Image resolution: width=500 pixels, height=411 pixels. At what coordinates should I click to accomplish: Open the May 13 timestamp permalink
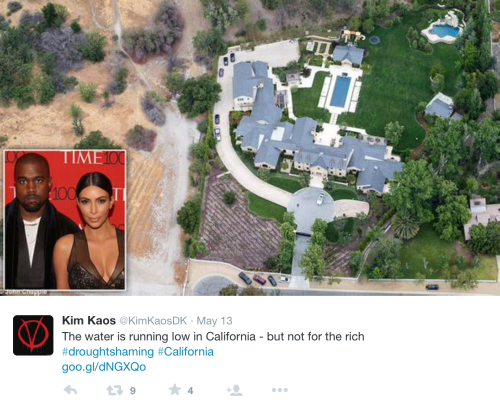pyautogui.click(x=214, y=321)
